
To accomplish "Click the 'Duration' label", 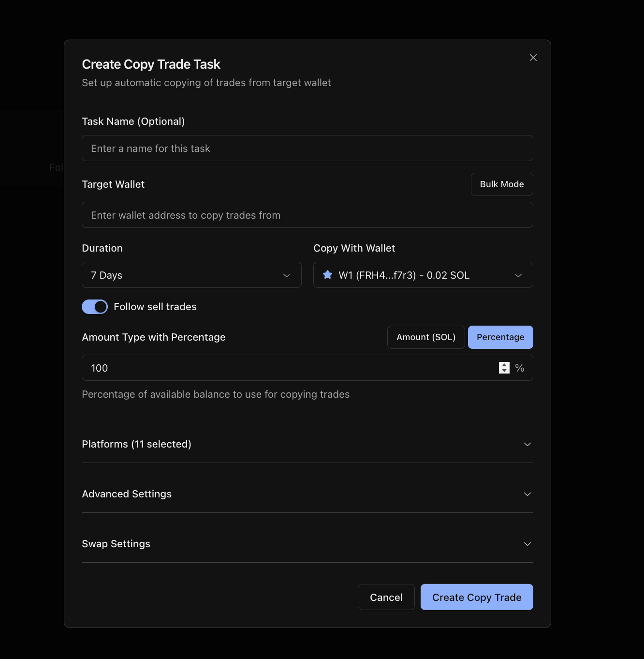I will pos(102,248).
